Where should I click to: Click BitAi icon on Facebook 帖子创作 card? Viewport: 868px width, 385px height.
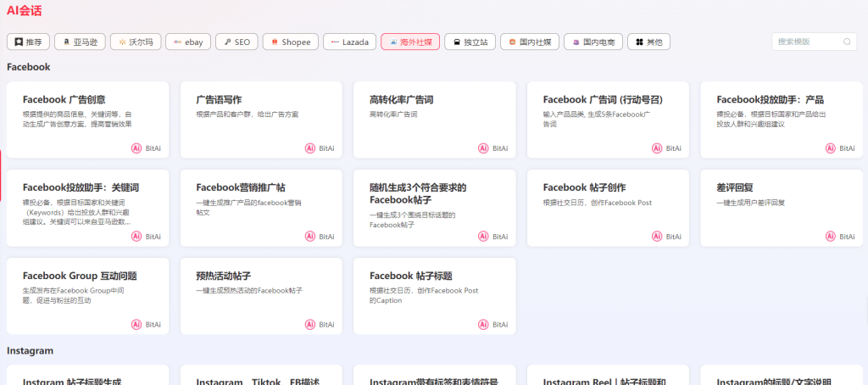(657, 237)
